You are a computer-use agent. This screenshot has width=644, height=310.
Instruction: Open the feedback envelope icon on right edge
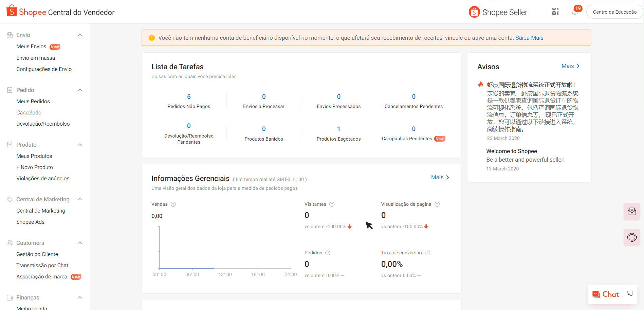click(632, 211)
